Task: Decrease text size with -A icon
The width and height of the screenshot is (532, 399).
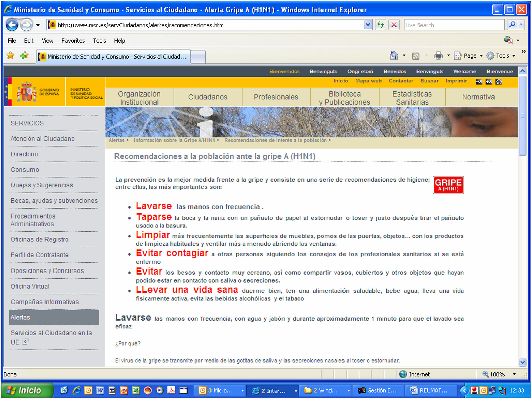Action: tap(479, 82)
